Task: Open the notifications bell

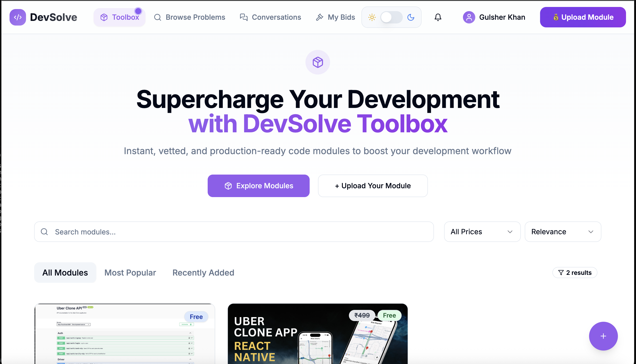Action: (438, 17)
